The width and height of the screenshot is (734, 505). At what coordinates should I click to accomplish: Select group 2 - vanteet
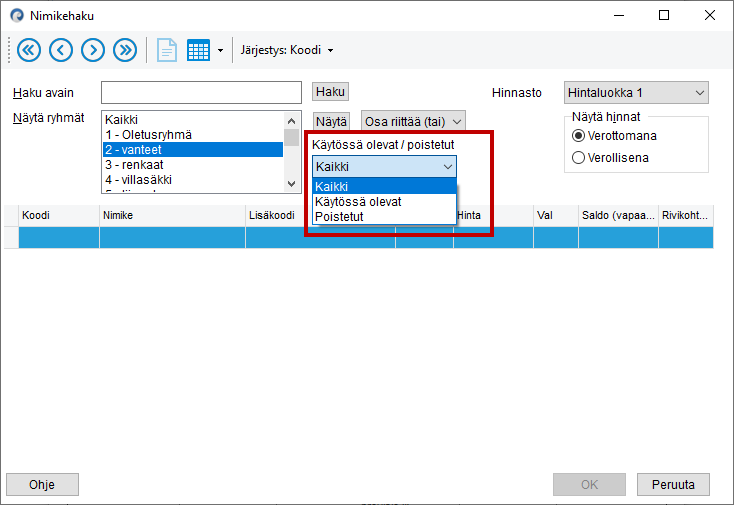pyautogui.click(x=193, y=150)
